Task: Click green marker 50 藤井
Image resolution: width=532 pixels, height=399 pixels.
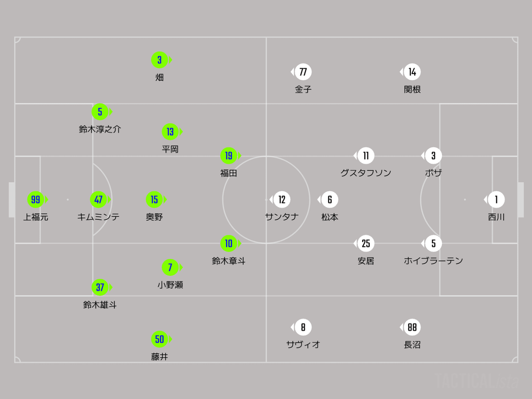Action: pos(160,340)
